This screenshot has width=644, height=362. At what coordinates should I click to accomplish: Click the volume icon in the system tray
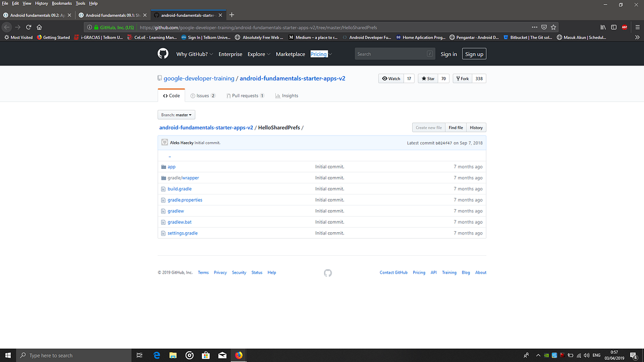tap(586, 354)
